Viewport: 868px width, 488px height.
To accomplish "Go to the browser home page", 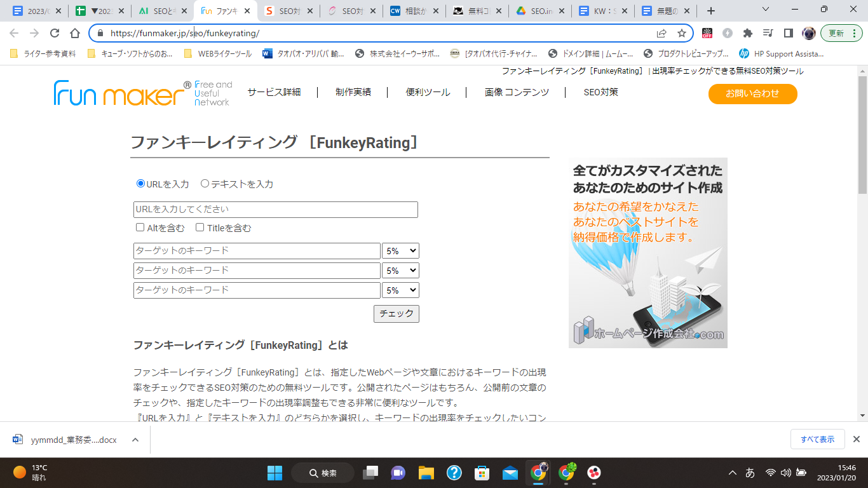I will (75, 33).
